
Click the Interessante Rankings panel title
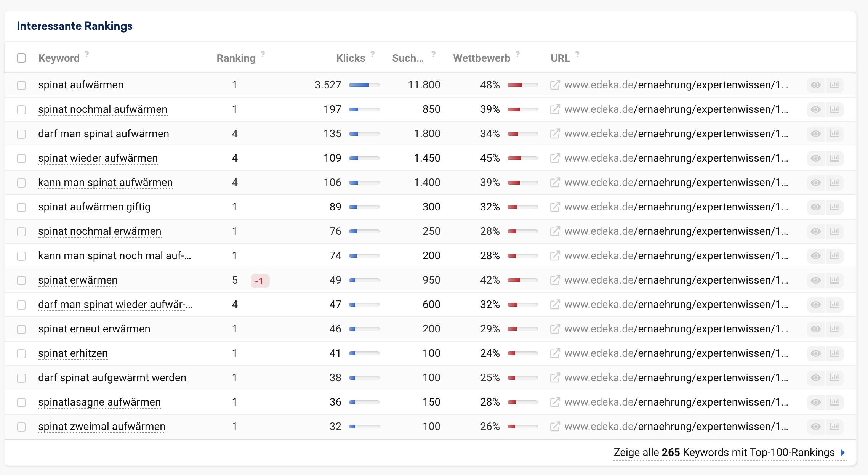coord(75,26)
